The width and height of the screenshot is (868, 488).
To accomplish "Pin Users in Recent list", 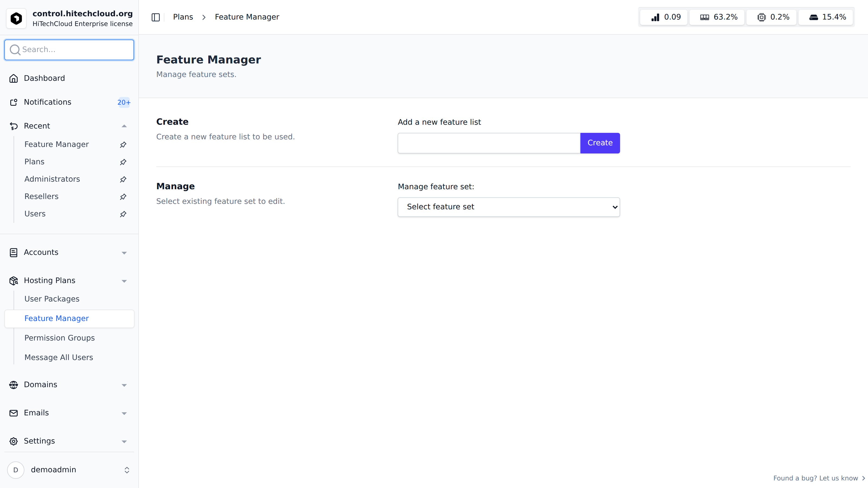I will coord(123,214).
